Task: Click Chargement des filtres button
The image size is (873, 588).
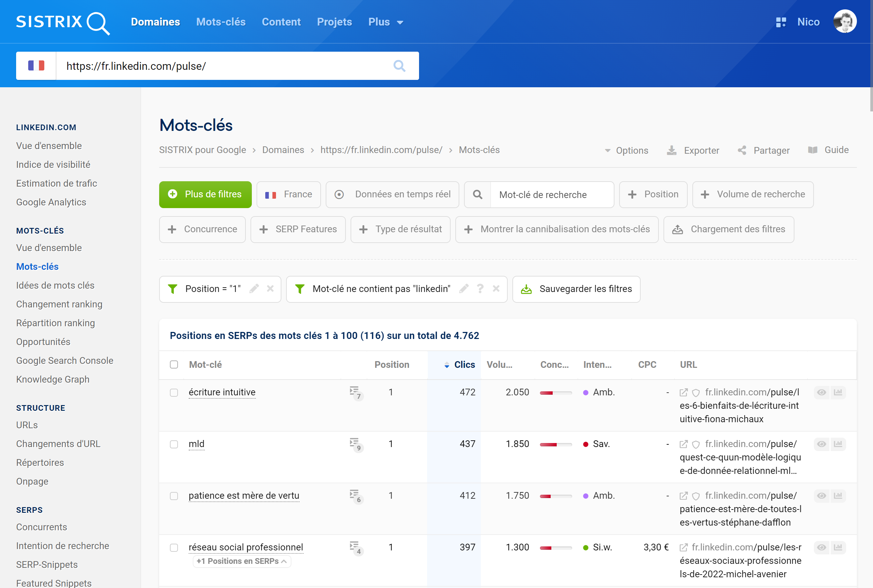Action: pos(729,229)
